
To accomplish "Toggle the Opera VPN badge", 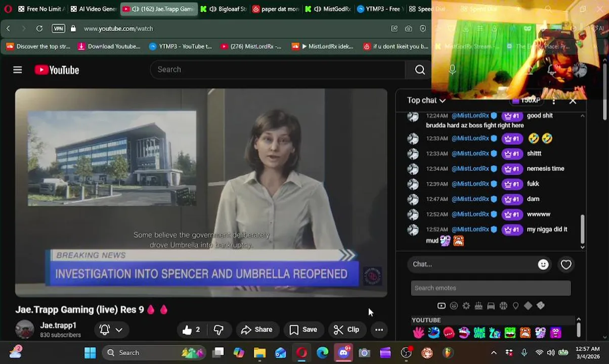I will [58, 28].
